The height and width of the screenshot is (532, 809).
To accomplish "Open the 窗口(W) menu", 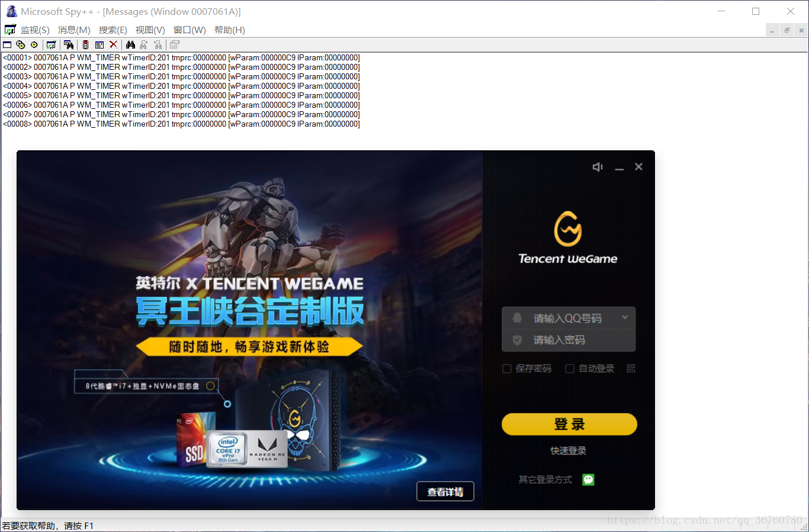I will [190, 30].
